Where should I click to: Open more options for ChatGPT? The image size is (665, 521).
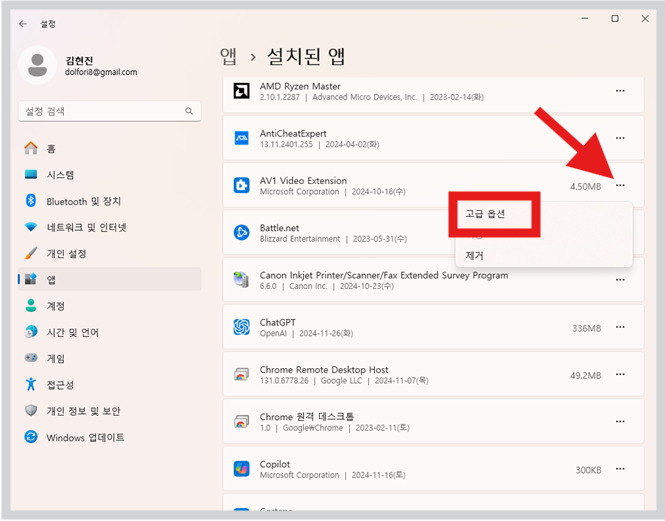coord(620,327)
